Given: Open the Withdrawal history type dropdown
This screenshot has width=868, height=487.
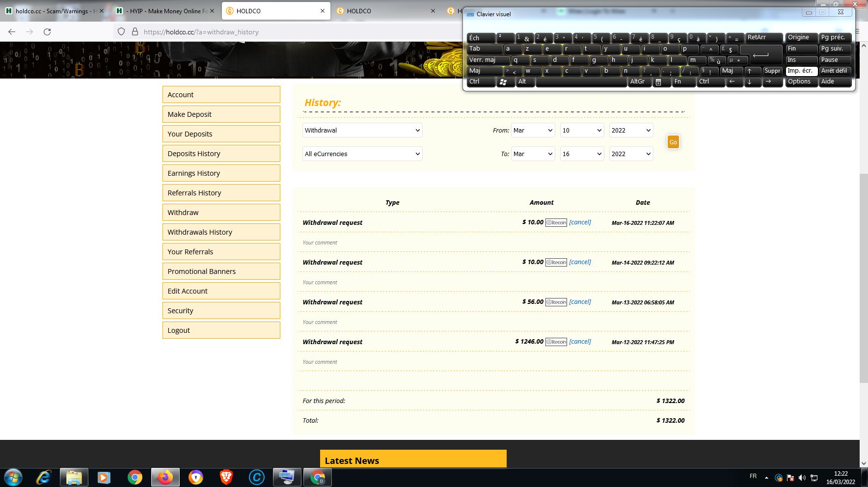Looking at the screenshot, I should (362, 130).
